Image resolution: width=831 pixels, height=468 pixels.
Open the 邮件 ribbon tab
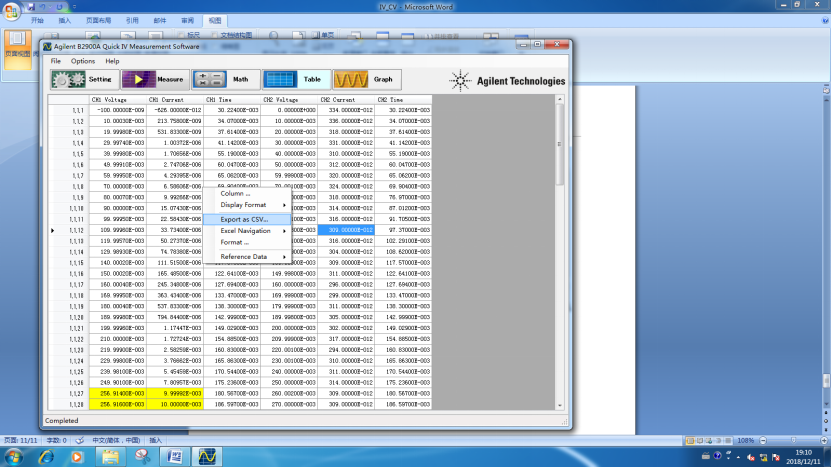click(x=160, y=21)
